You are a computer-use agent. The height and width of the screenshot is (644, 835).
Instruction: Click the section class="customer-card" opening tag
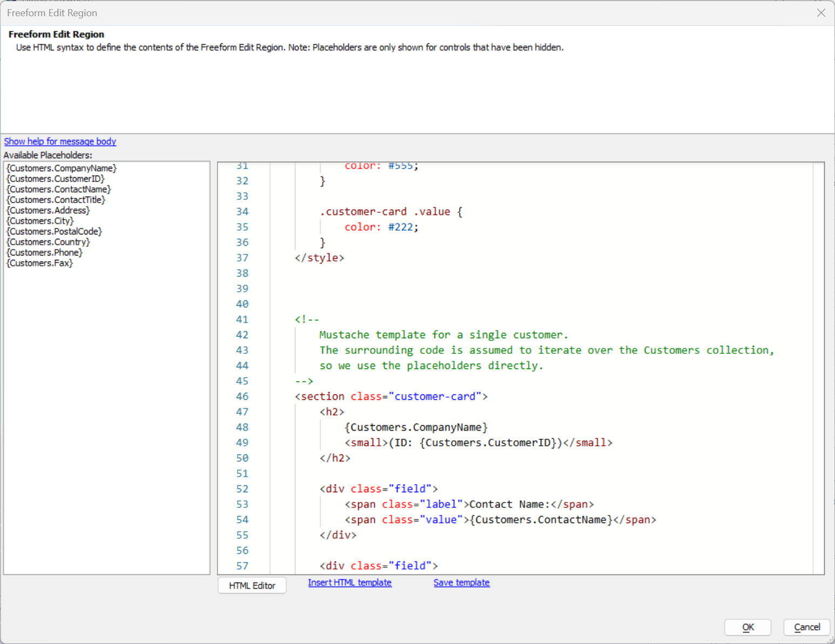point(391,397)
